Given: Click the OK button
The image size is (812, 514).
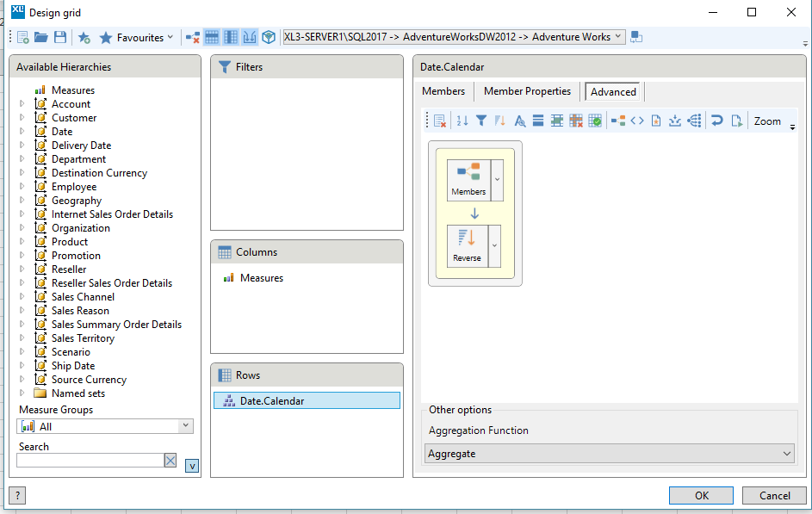Looking at the screenshot, I should 701,495.
